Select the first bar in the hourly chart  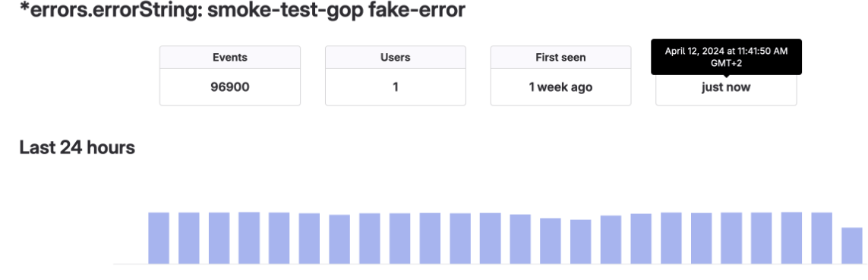pos(158,238)
